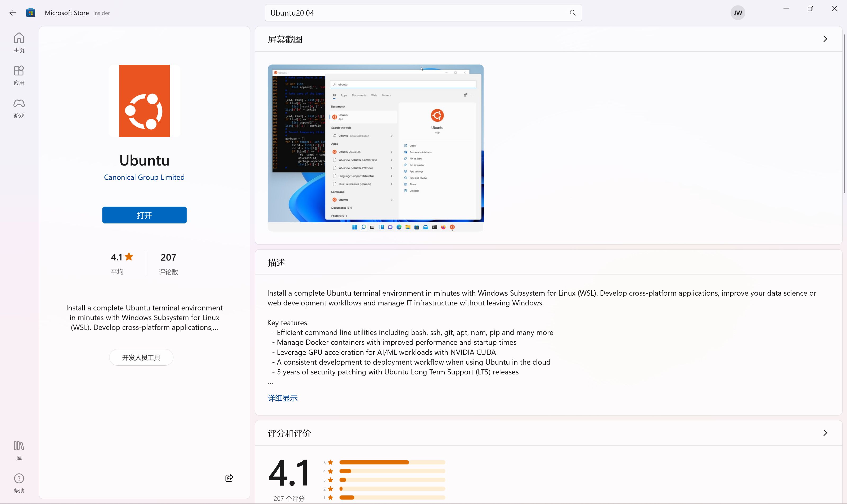Click the 1-star rating bar
The width and height of the screenshot is (847, 504).
pyautogui.click(x=392, y=498)
